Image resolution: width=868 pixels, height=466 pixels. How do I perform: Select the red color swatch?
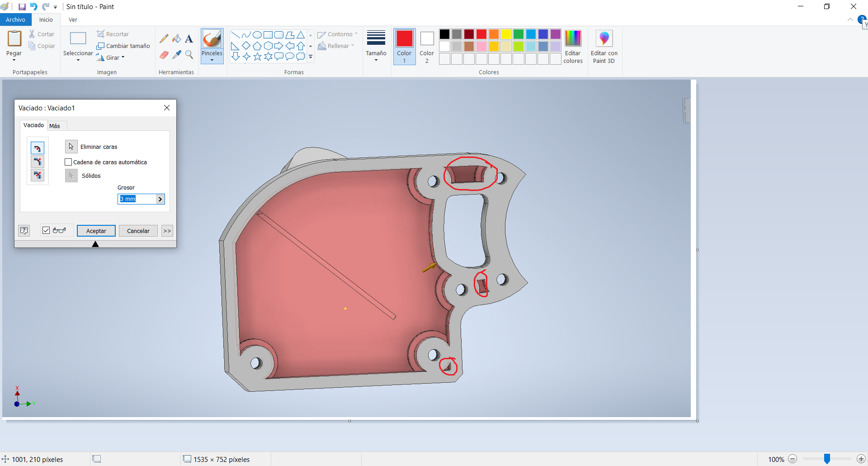[481, 34]
